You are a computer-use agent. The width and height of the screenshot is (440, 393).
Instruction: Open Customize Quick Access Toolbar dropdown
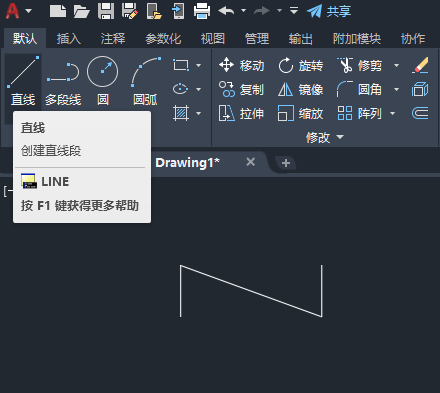pyautogui.click(x=294, y=11)
